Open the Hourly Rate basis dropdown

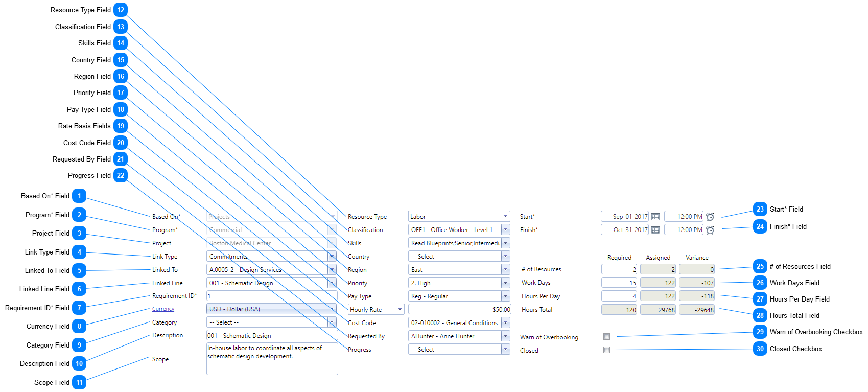coord(376,309)
